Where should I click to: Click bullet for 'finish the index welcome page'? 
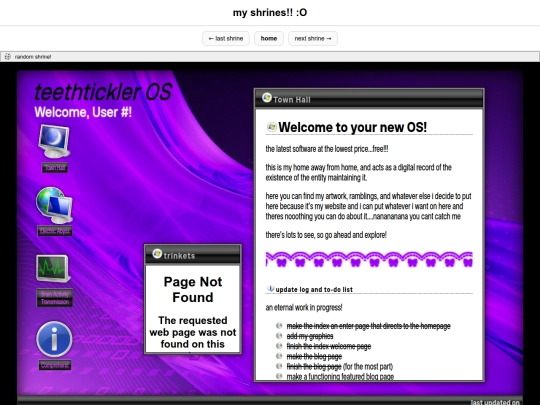279,346
